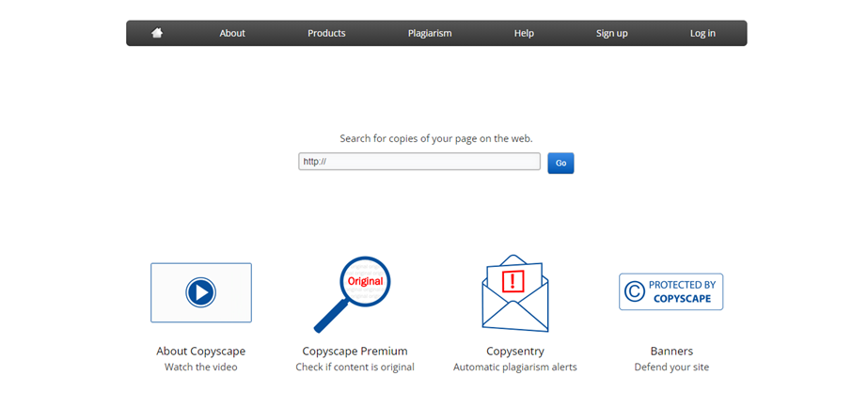
Task: Open the About menu item
Action: (x=232, y=33)
